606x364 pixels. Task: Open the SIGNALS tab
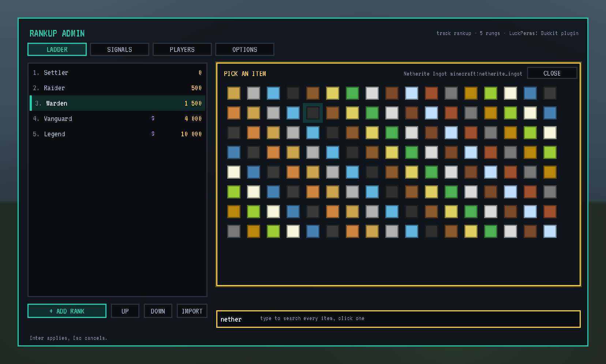pyautogui.click(x=120, y=49)
